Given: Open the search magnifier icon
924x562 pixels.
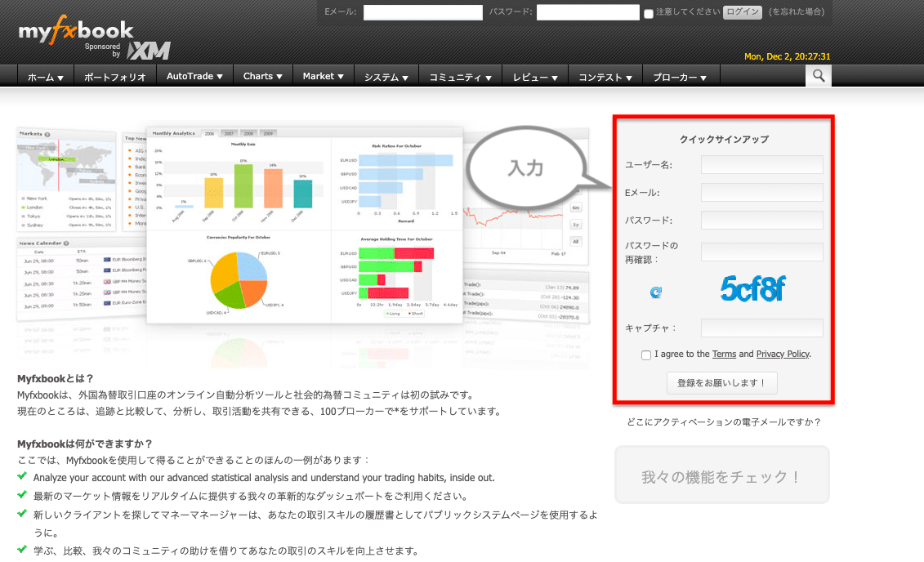Looking at the screenshot, I should coord(819,75).
